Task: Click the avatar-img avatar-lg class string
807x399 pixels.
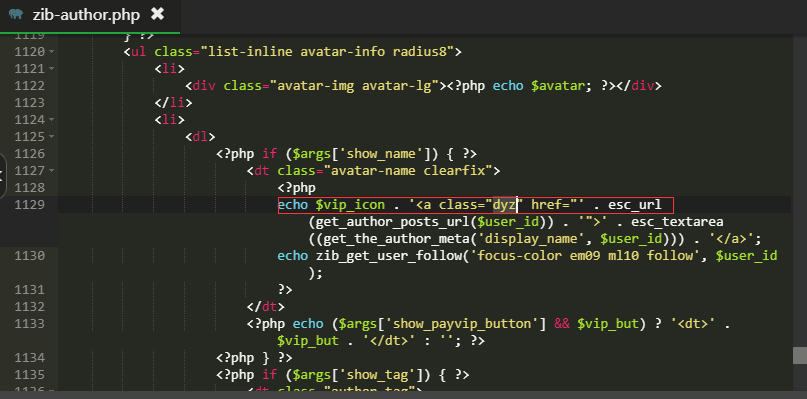Action: coord(358,85)
